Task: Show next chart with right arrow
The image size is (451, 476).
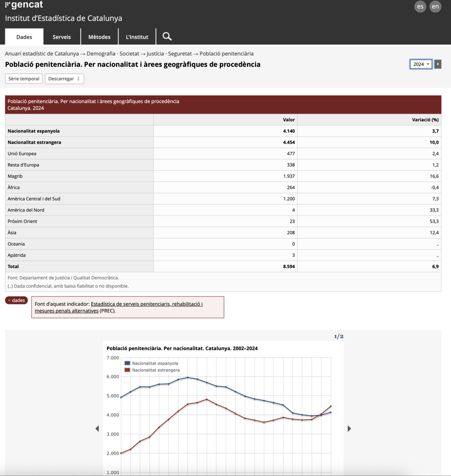Action: coord(349,428)
